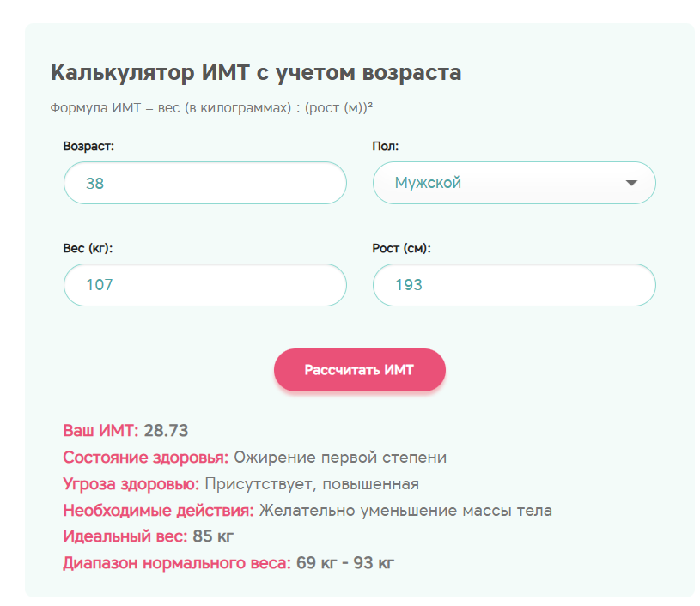700x606 pixels.
Task: Focus the Вес (кг) input containing 107
Action: pyautogui.click(x=204, y=285)
